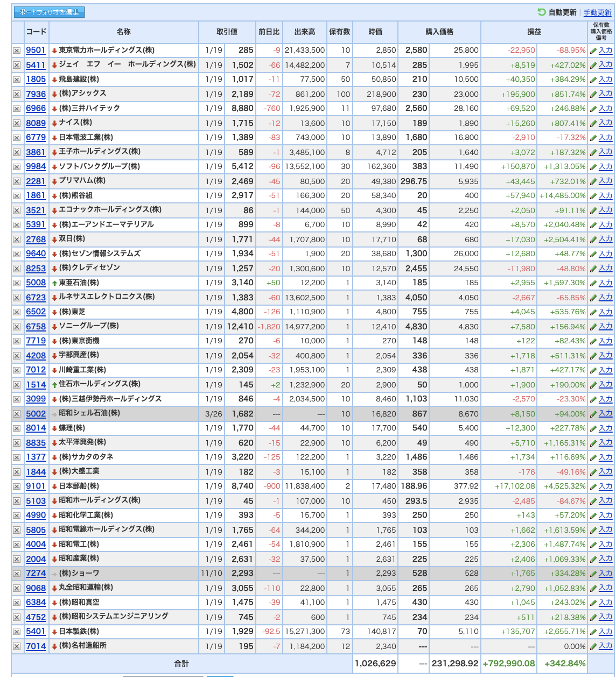Click the 前日比 column header
This screenshot has width=616, height=677.
point(269,32)
